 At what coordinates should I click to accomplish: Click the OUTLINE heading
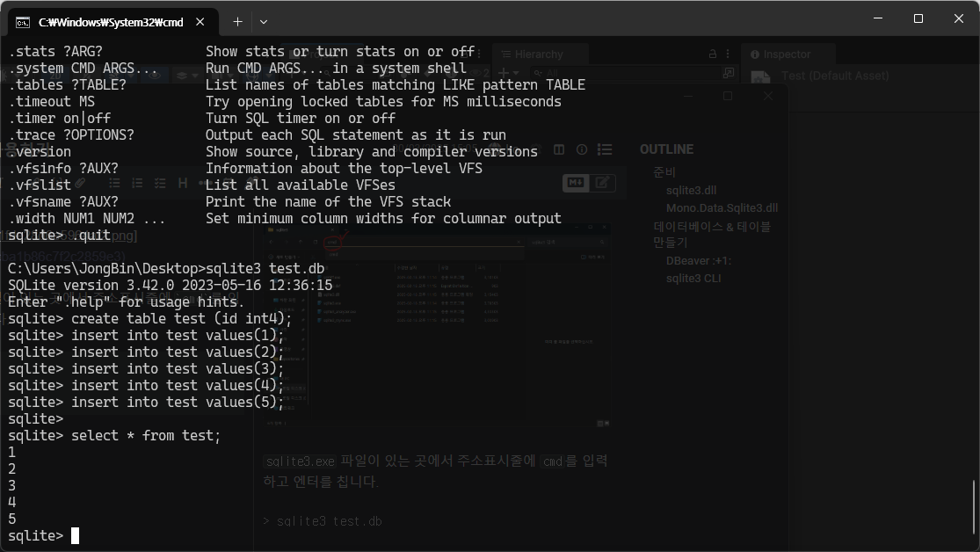666,149
